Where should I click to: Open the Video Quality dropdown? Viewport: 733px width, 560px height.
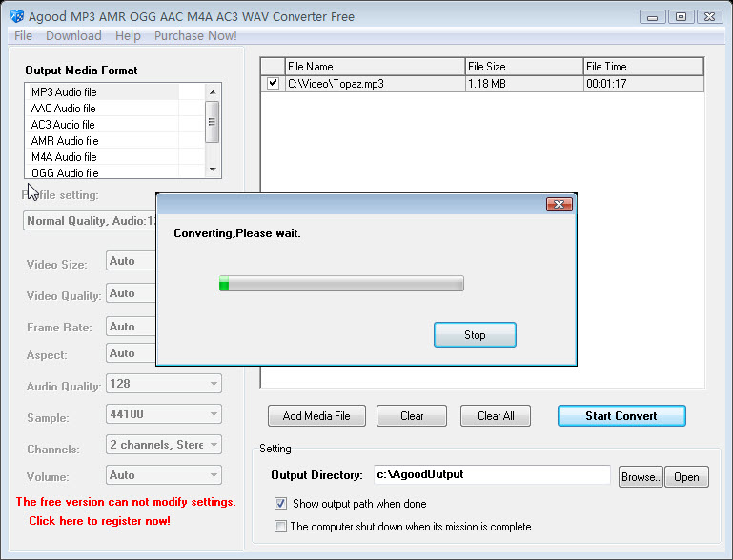[131, 293]
